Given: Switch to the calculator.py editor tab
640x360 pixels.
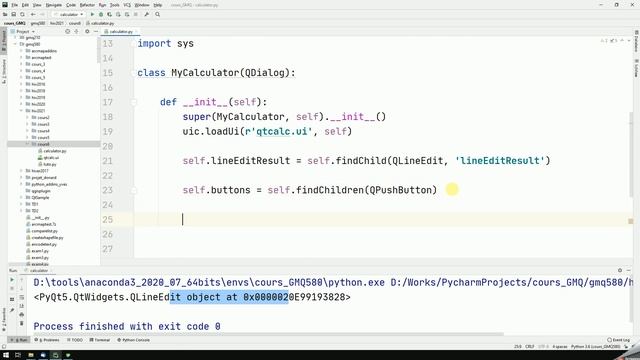Looking at the screenshot, I should [119, 31].
